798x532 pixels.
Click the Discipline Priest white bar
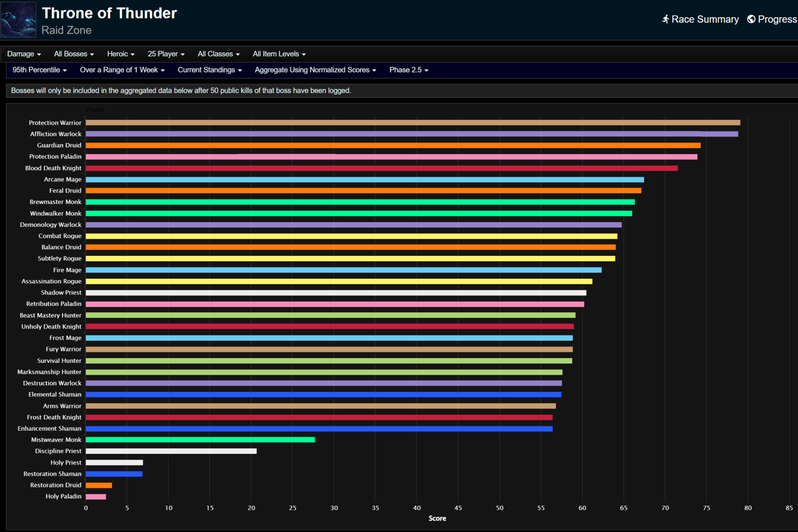click(x=171, y=451)
